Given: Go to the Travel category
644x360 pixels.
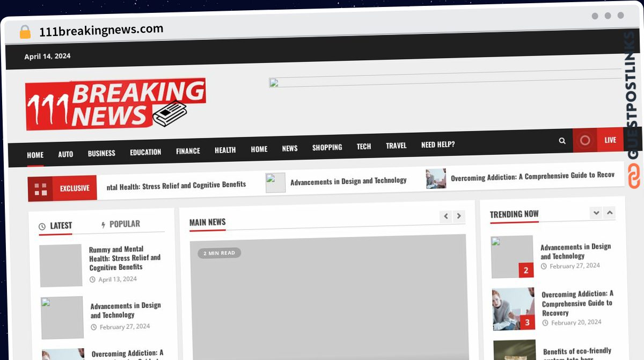Looking at the screenshot, I should (x=396, y=146).
